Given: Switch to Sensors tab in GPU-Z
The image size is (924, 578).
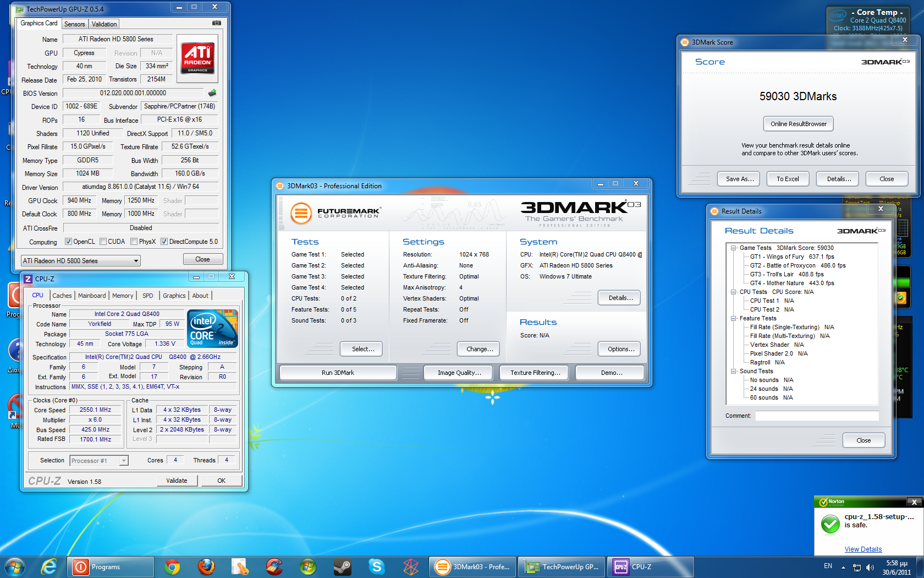Looking at the screenshot, I should click(x=74, y=24).
